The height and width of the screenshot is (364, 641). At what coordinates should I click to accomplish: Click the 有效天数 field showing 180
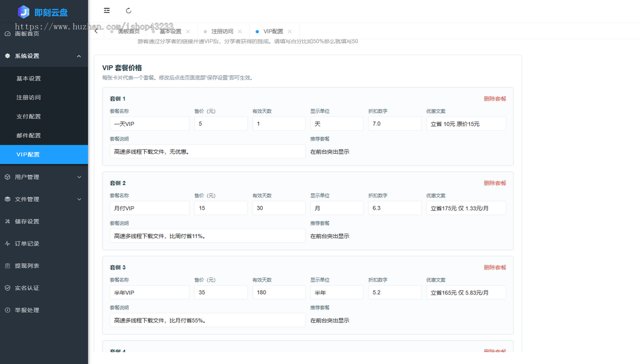(279, 292)
